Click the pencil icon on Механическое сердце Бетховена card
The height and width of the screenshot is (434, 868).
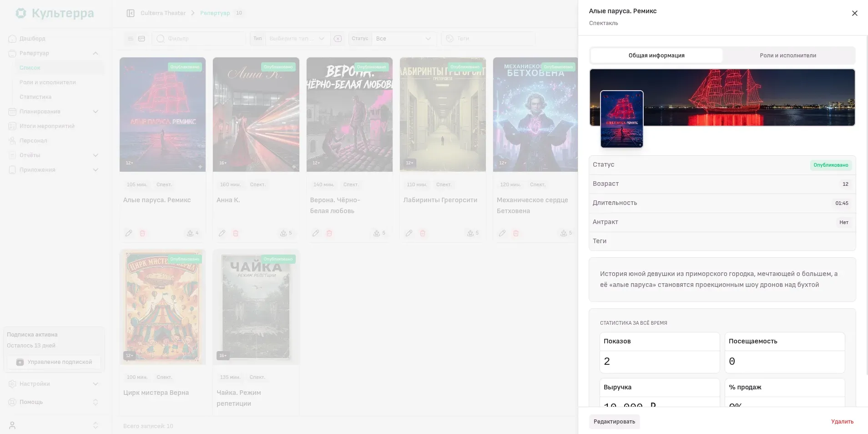[502, 233]
